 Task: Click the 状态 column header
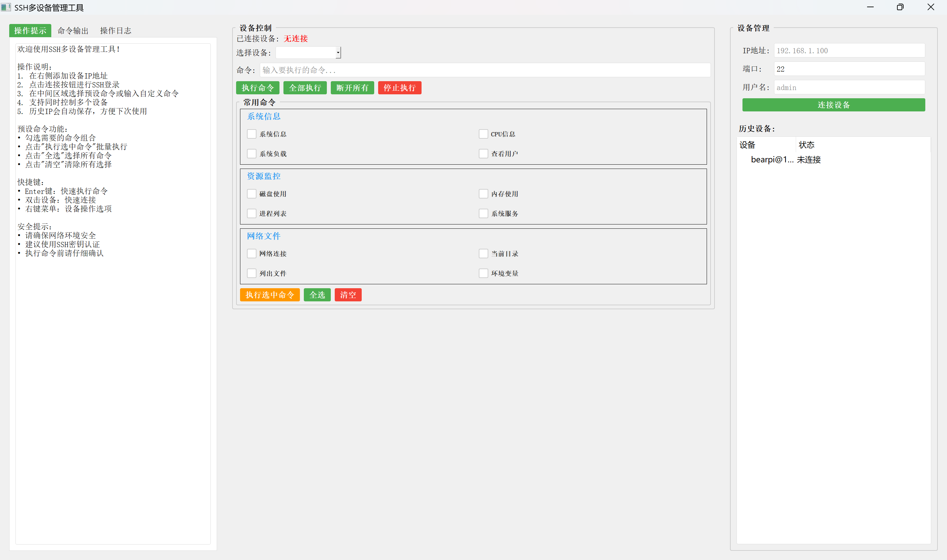click(x=807, y=145)
